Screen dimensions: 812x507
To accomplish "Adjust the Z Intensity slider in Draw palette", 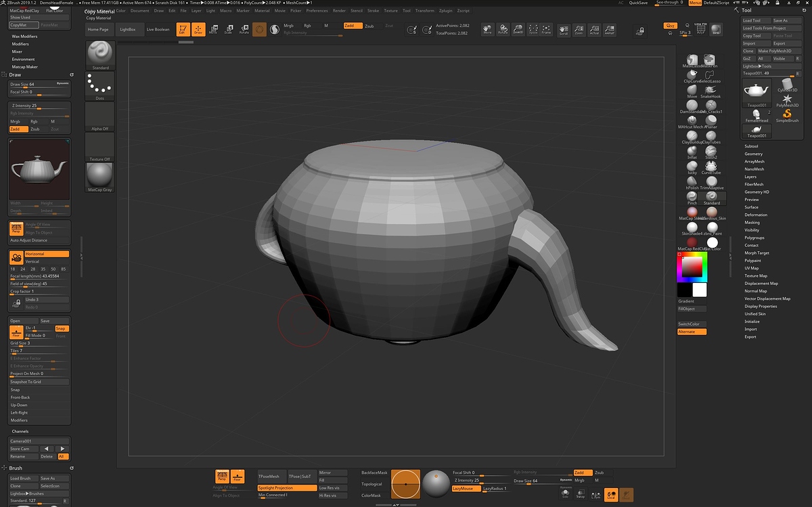I will [39, 106].
